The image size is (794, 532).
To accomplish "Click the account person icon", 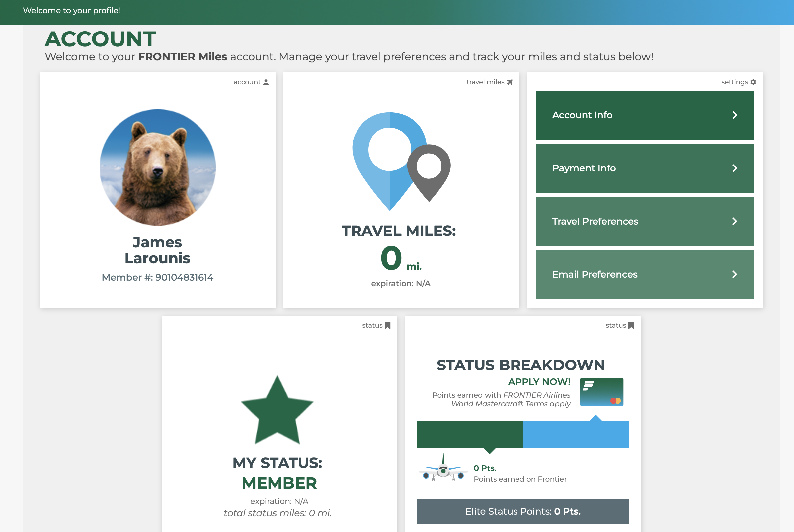I will tap(266, 82).
